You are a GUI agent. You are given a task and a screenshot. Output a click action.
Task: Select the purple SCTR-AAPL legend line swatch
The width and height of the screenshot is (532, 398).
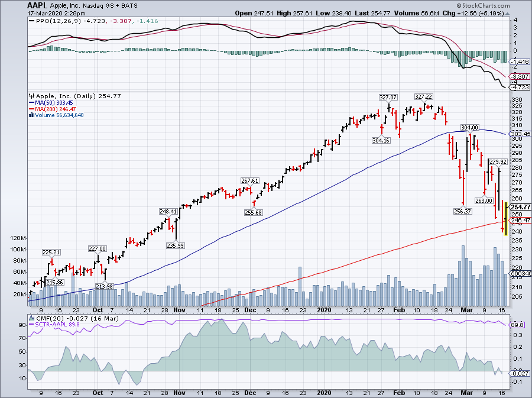click(32, 324)
